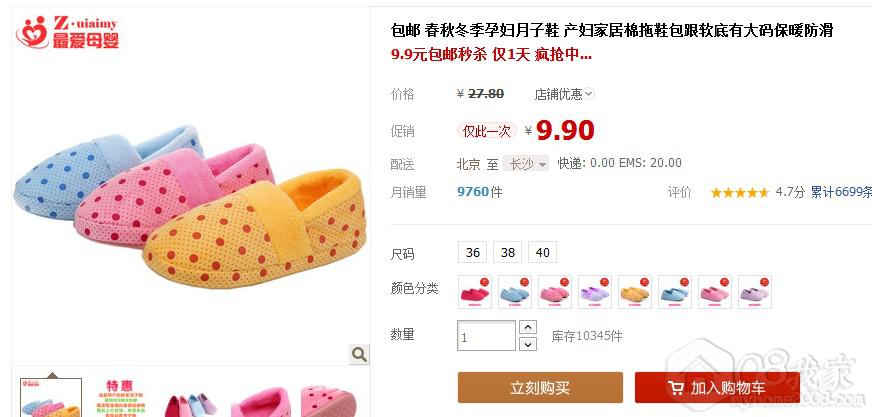Increase quantity with the up arrow

(528, 327)
